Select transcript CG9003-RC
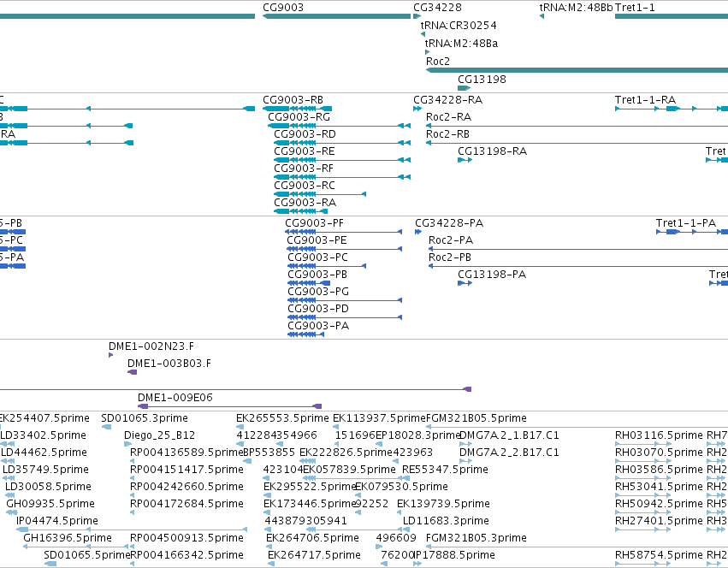 320,194
